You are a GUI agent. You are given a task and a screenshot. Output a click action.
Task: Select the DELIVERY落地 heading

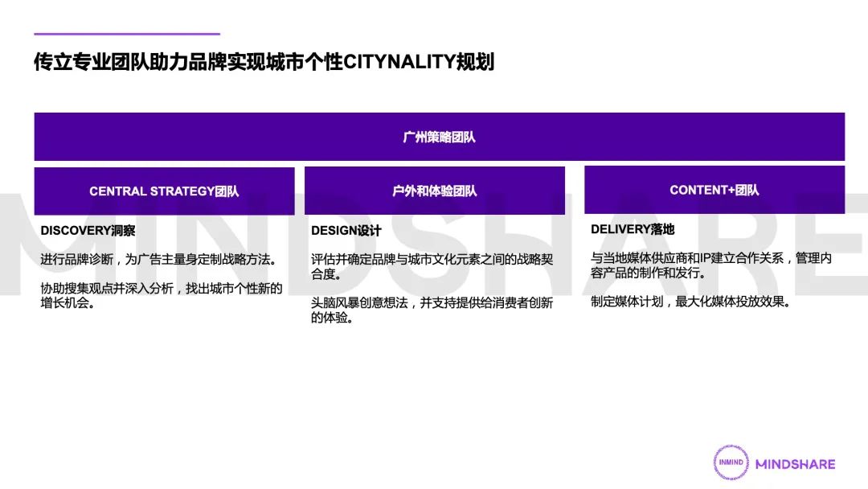633,229
